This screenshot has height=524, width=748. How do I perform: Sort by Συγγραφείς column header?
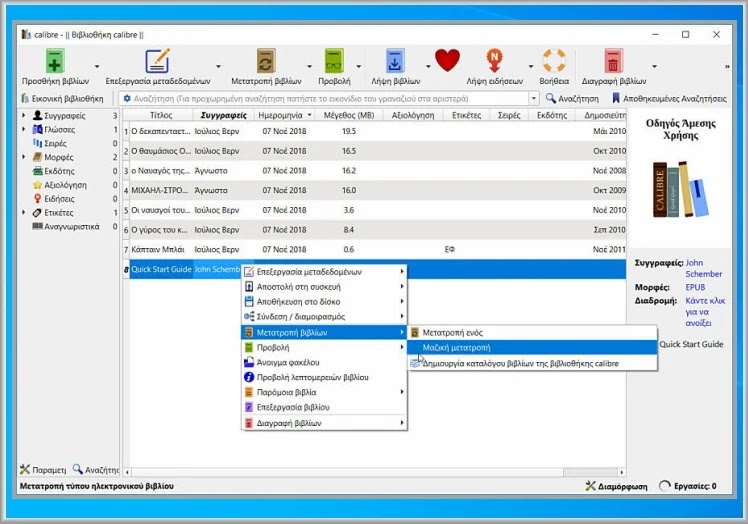223,115
